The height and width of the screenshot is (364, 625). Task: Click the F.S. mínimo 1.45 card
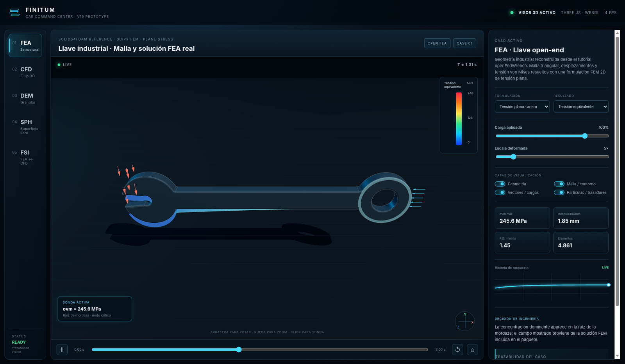(x=522, y=242)
